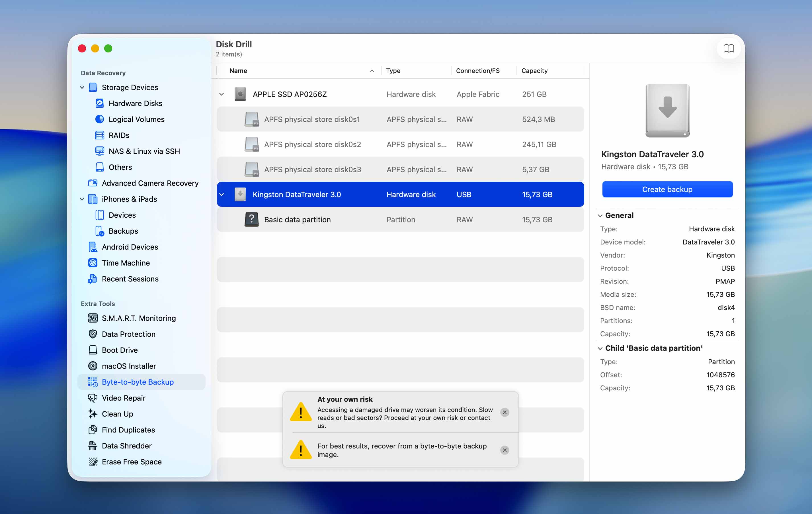Collapse the Child 'Basic data partition' section
812x514 pixels.
point(600,348)
